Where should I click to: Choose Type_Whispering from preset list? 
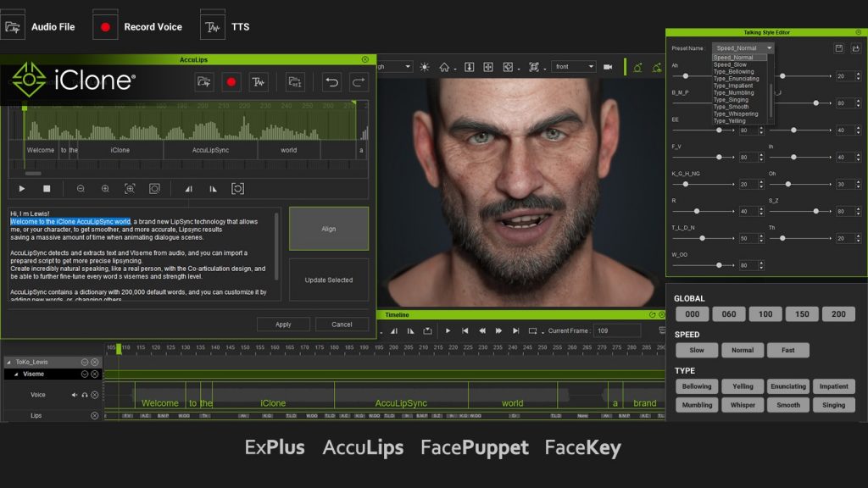pos(736,114)
